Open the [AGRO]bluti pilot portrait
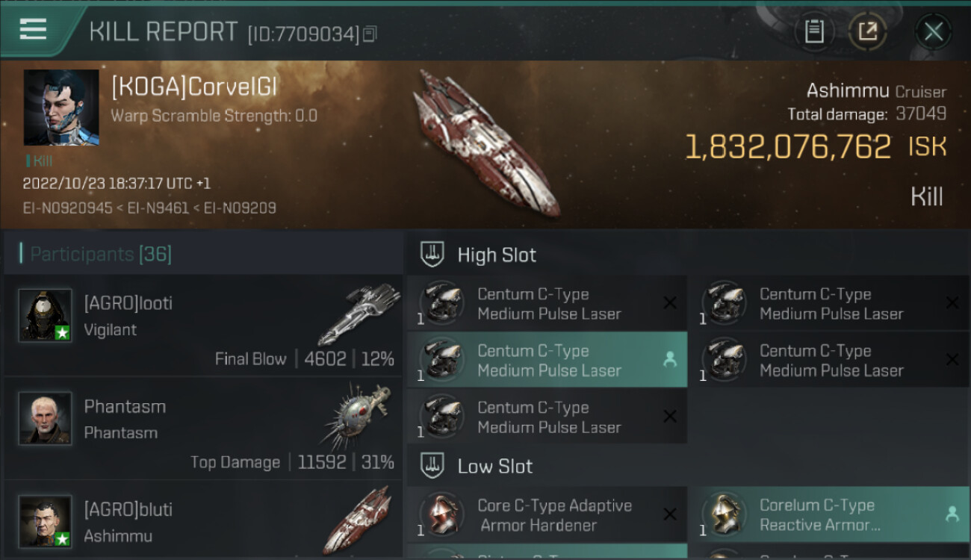Viewport: 971px width, 560px height. tap(46, 521)
